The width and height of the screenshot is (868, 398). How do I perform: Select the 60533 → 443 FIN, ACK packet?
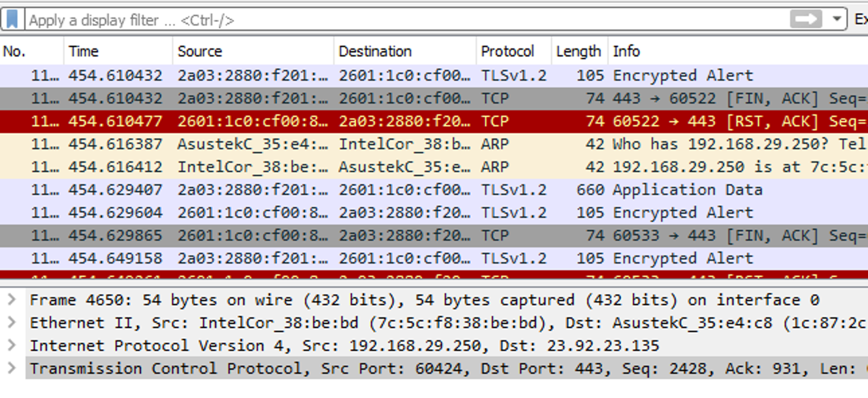coord(434,235)
